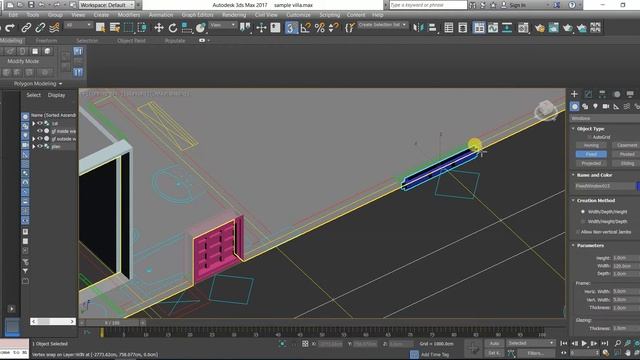The height and width of the screenshot is (360, 640).
Task: Toggle the Layer Explorer icon
Action: coord(462,28)
